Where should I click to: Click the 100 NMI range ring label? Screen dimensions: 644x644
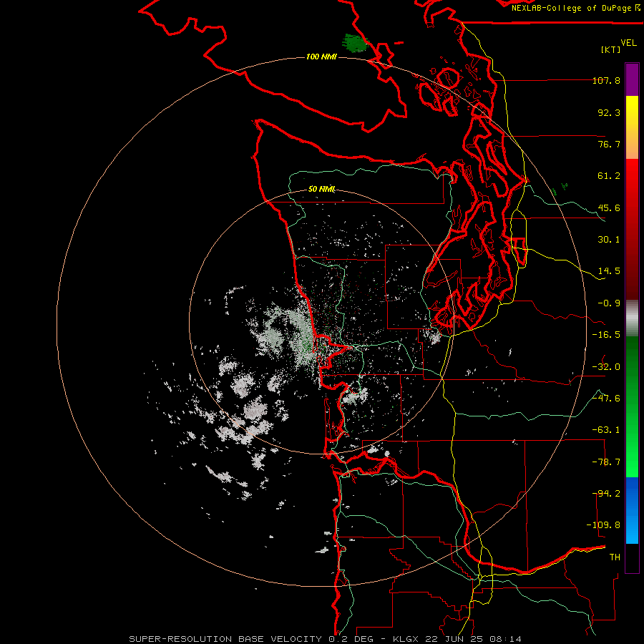pos(321,57)
